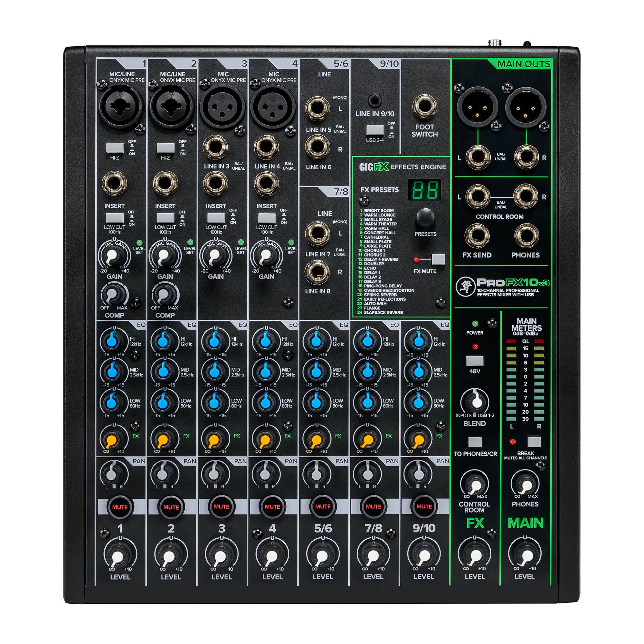This screenshot has height=644, width=644.
Task: Click channel 3 XLR MIC input
Action: (x=222, y=106)
